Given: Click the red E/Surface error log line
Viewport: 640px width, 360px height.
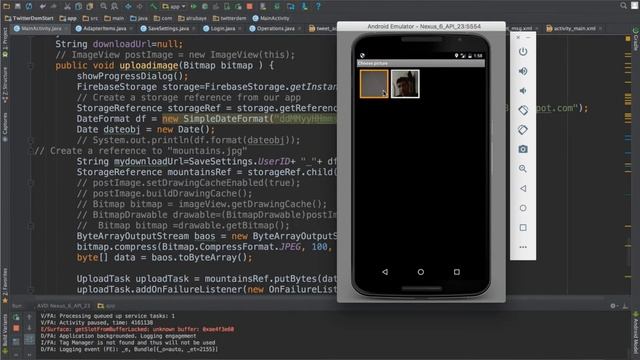Looking at the screenshot, I should tap(138, 329).
